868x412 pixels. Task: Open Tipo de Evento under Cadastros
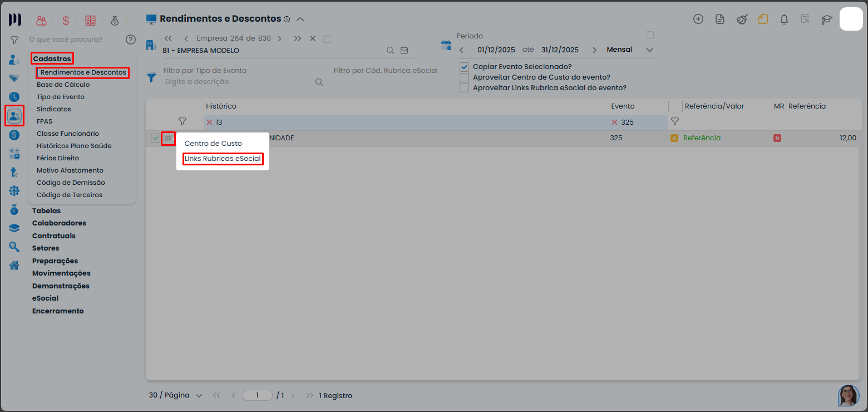pos(61,97)
